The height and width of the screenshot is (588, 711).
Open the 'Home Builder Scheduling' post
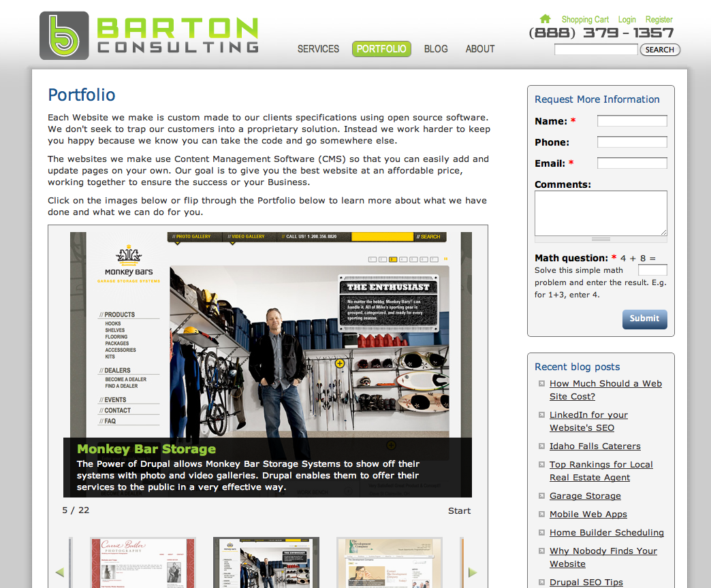coord(607,533)
